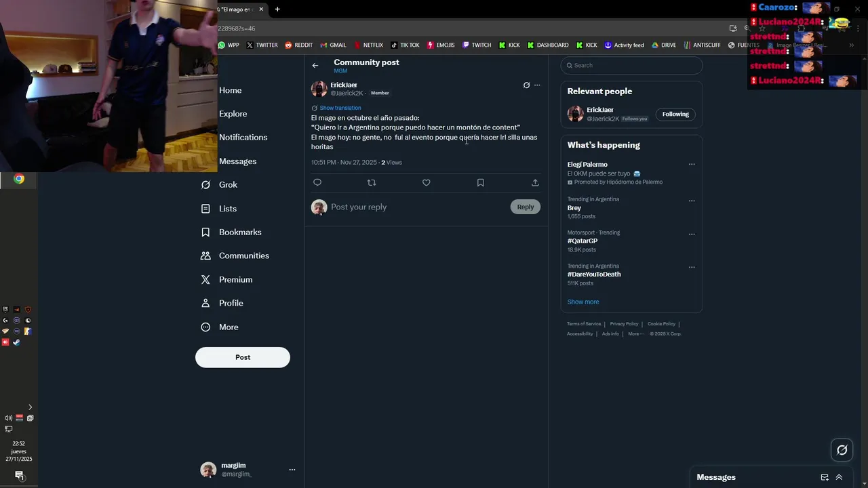
Task: Click the Post your reply field
Action: coord(417,207)
